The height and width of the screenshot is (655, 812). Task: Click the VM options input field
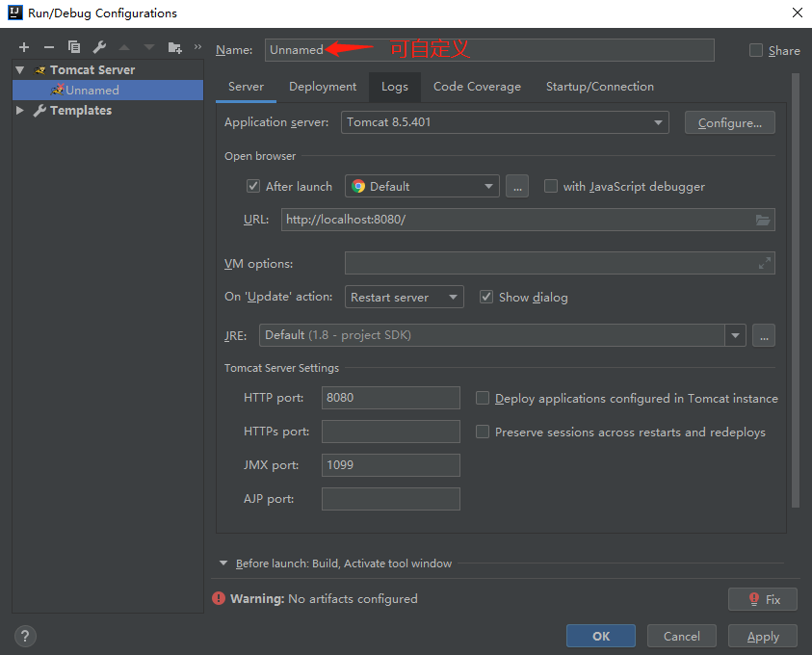pyautogui.click(x=560, y=263)
